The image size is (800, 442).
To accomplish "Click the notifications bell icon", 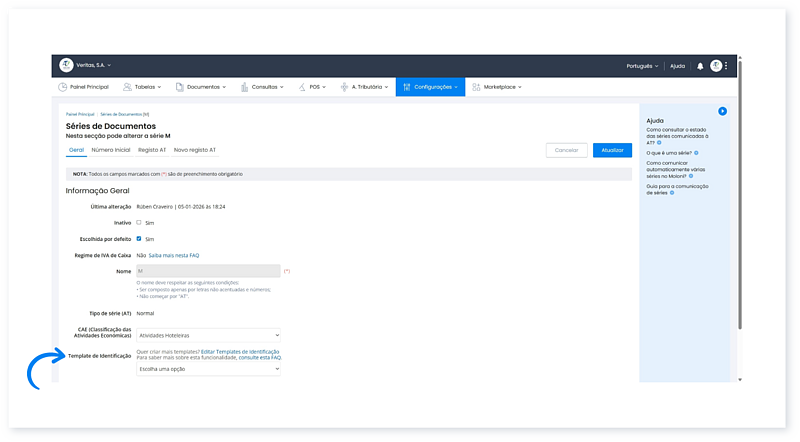I will pos(700,66).
